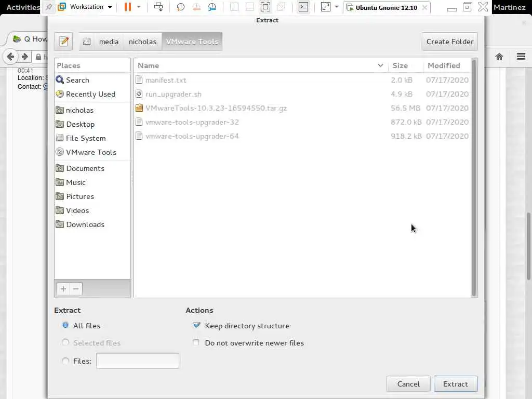Click browser forward arrow behind dialog
This screenshot has width=532, height=399.
(24, 56)
